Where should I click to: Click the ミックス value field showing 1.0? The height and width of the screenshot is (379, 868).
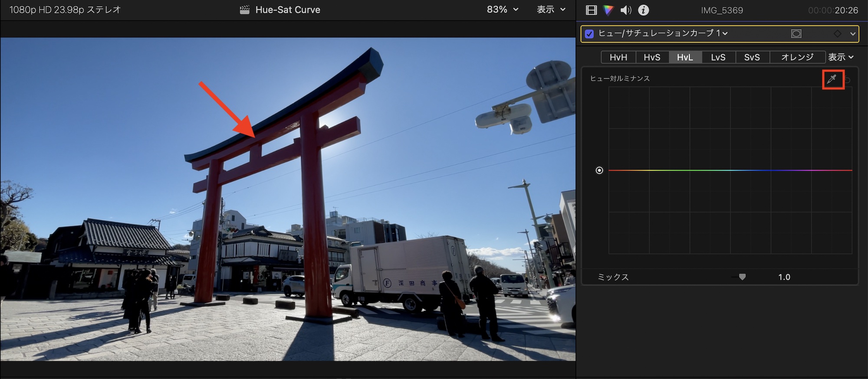click(x=784, y=277)
